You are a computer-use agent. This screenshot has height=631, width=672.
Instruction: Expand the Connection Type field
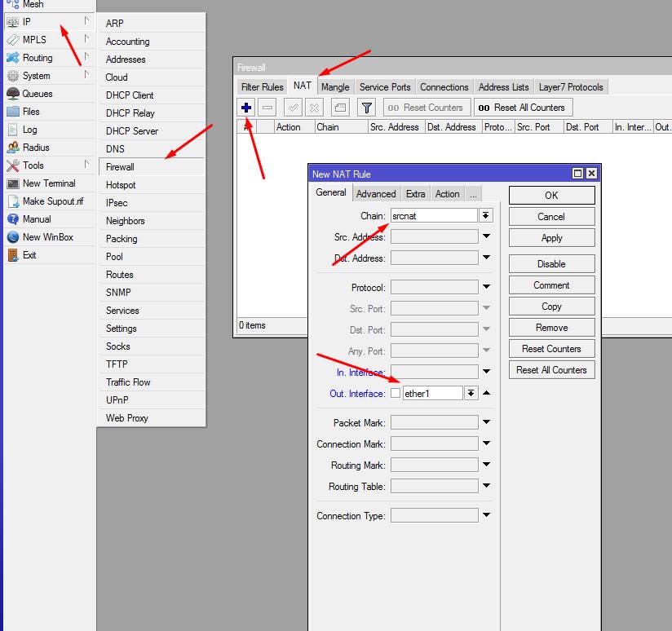pos(486,515)
